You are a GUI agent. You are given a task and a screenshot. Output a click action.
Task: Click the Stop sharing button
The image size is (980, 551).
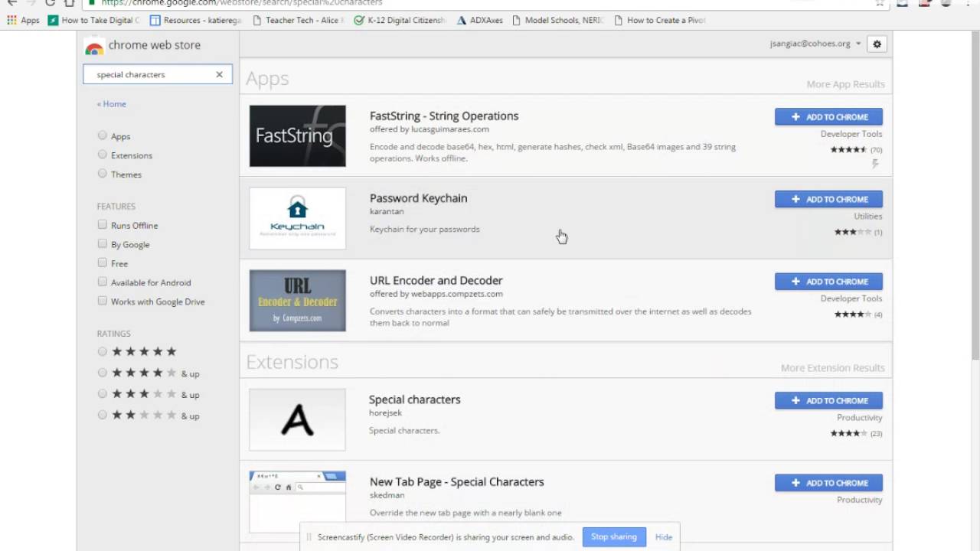tap(614, 537)
